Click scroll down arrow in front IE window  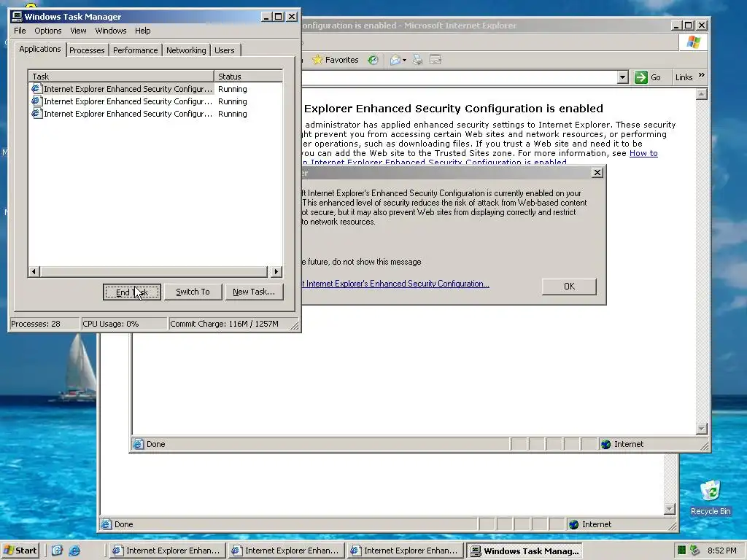coord(701,429)
